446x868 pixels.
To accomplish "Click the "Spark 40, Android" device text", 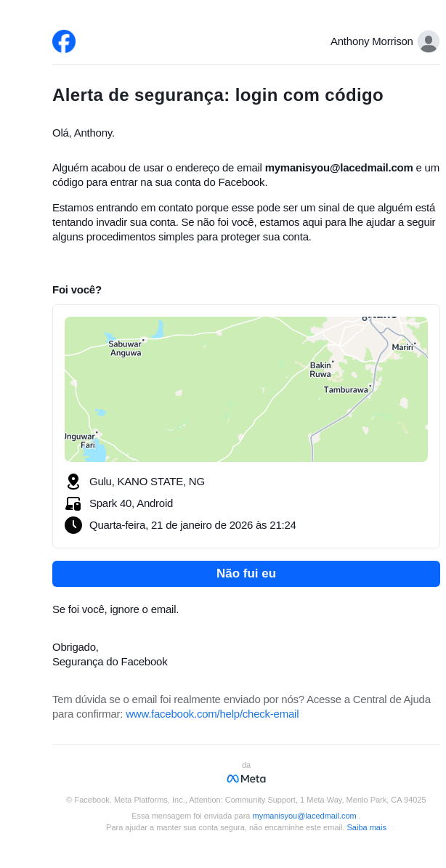I will pos(131,503).
